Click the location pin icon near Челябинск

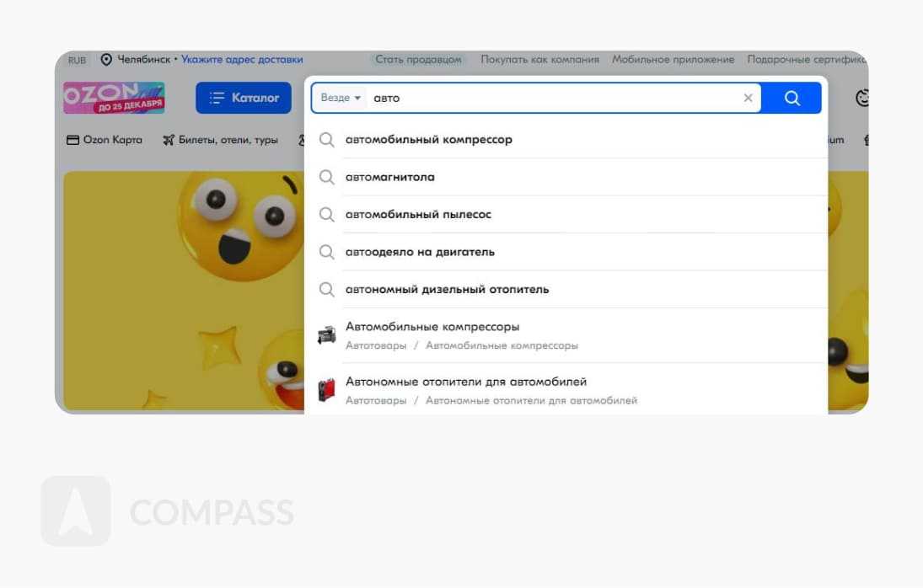pos(106,60)
